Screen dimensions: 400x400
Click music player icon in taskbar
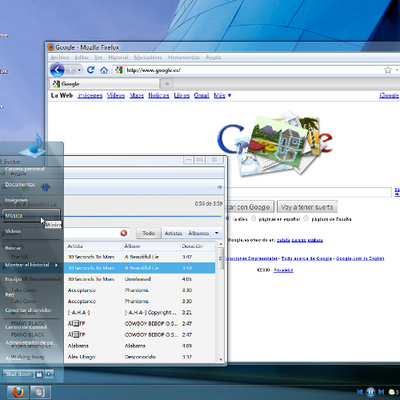(40, 392)
